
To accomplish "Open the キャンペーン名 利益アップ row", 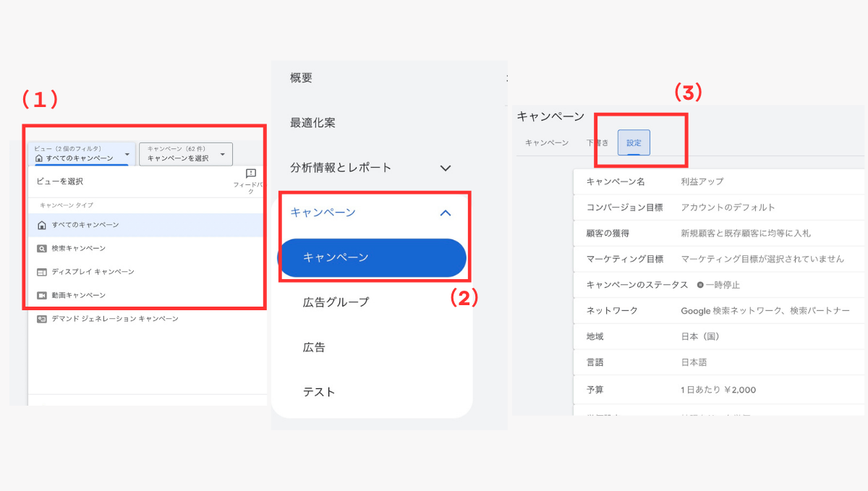I will 718,182.
